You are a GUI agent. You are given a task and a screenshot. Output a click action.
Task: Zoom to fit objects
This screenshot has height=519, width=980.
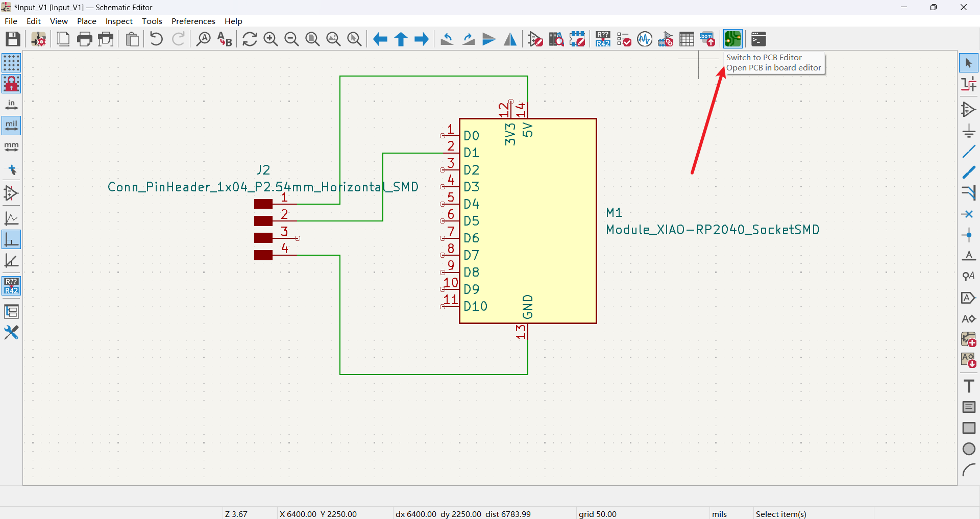pyautogui.click(x=333, y=39)
